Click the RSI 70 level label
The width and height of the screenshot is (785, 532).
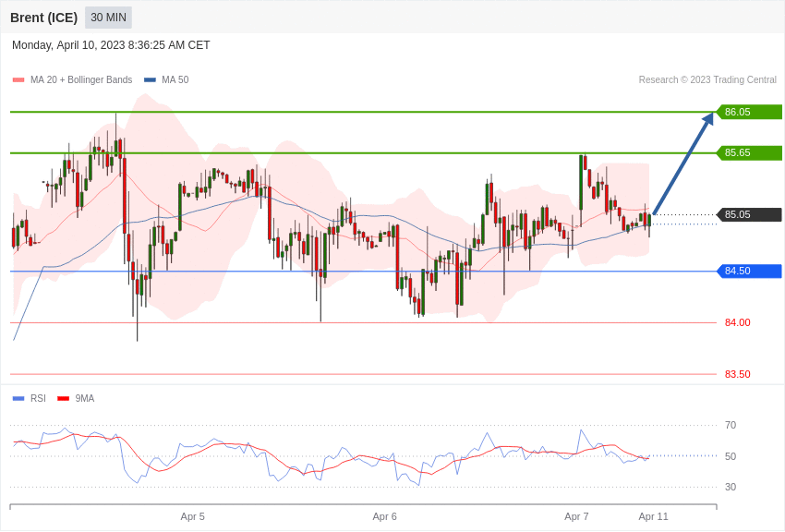[x=731, y=426]
